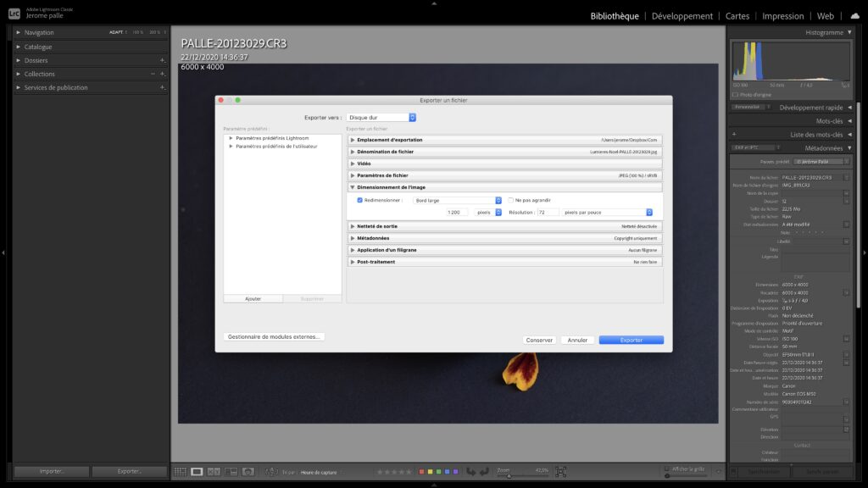This screenshot has height=488, width=868.
Task: Open the compare view (XY) icon
Action: (214, 471)
